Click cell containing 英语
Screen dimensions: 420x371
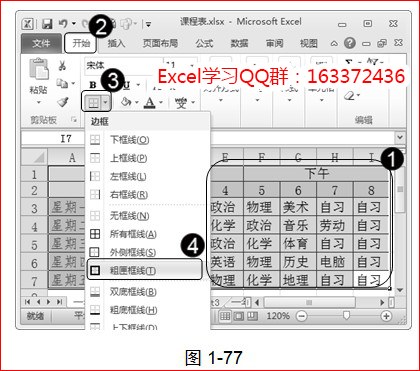coord(226,262)
